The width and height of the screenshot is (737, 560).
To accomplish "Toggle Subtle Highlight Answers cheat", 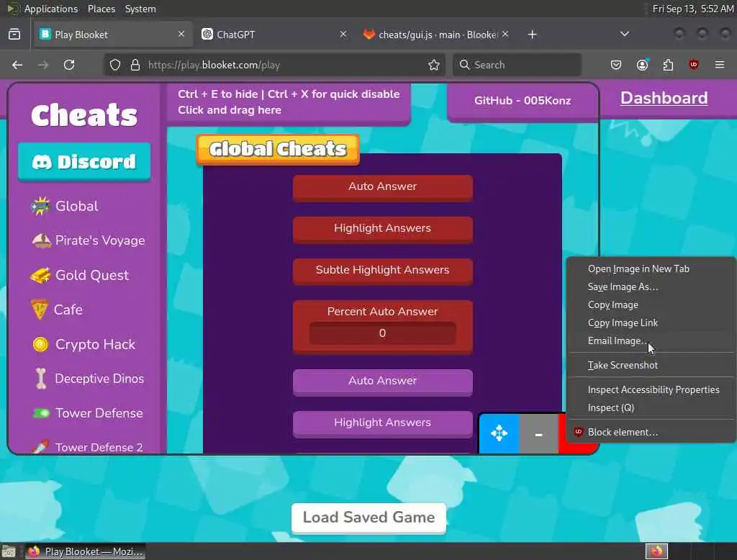I will 383,271.
